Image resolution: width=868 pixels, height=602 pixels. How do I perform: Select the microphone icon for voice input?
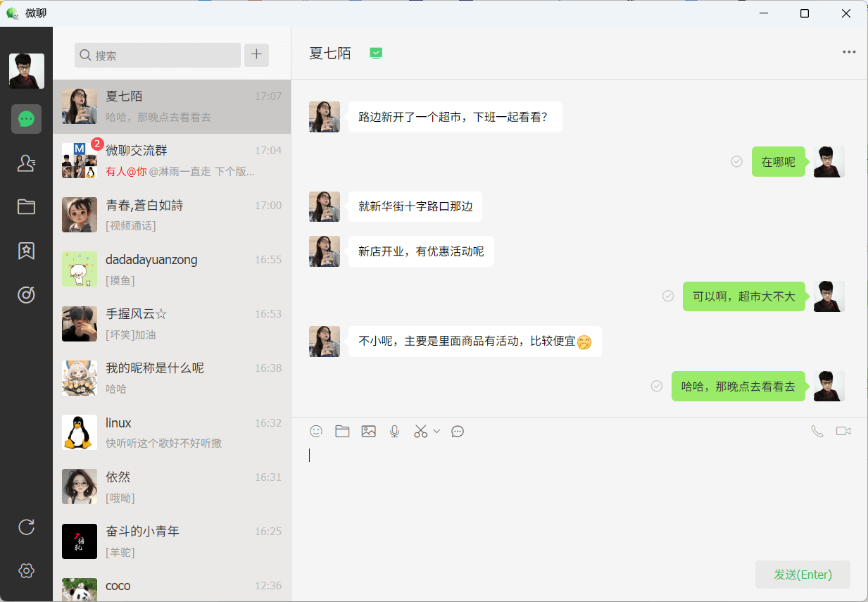coord(394,431)
